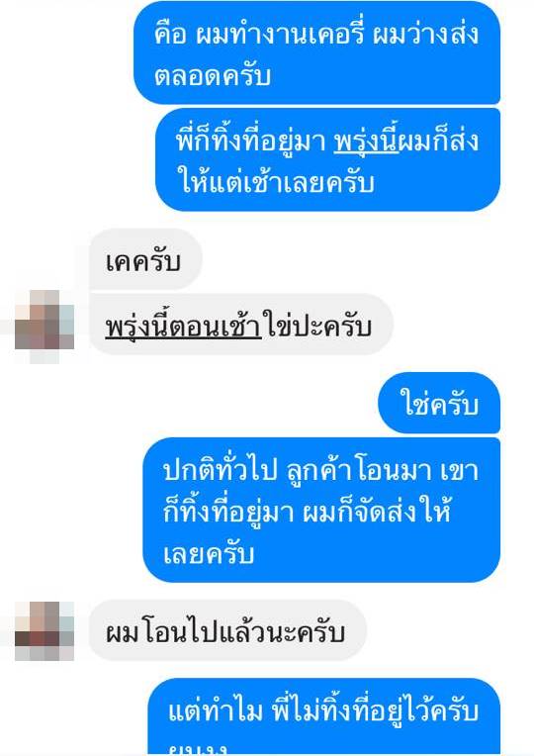Click "เลยครับ" on last line of long bubble
The height and width of the screenshot is (756, 534).
point(209,553)
